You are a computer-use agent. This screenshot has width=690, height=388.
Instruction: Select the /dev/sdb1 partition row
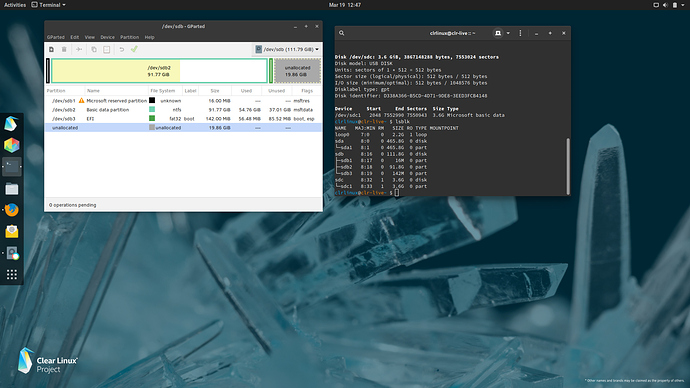pos(184,101)
